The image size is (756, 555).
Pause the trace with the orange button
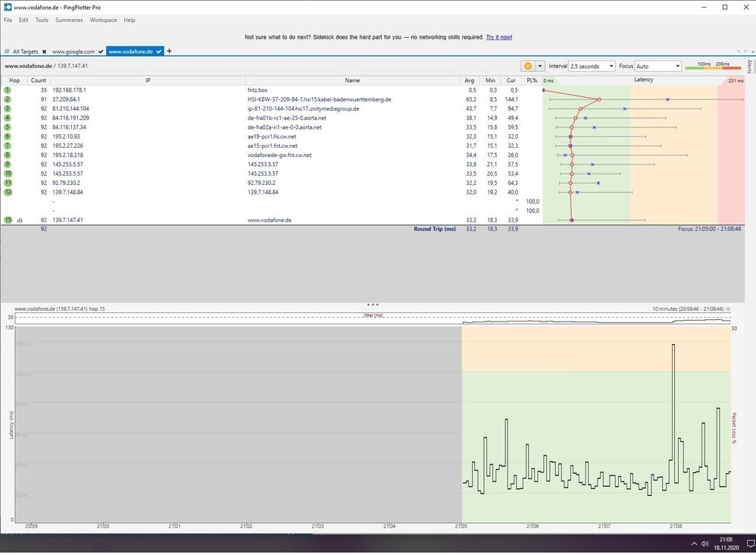(527, 66)
